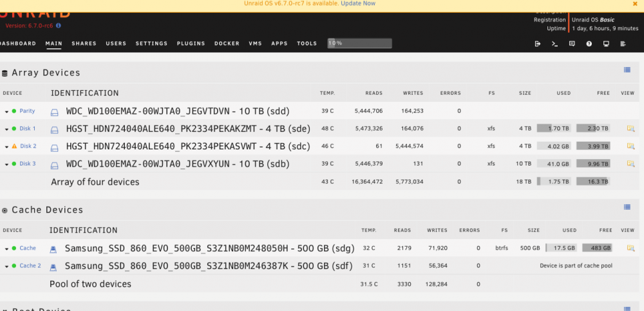Launch the web terminal icon
Image resolution: width=644 pixels, height=311 pixels.
click(554, 44)
